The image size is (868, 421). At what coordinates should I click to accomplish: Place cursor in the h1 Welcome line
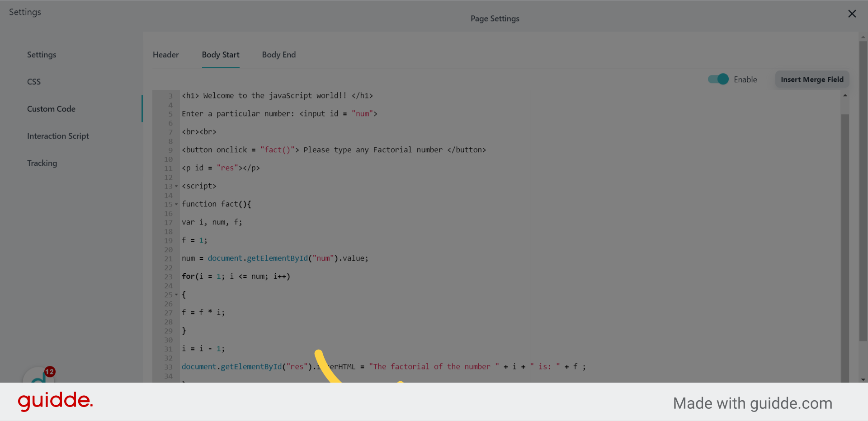pyautogui.click(x=277, y=96)
